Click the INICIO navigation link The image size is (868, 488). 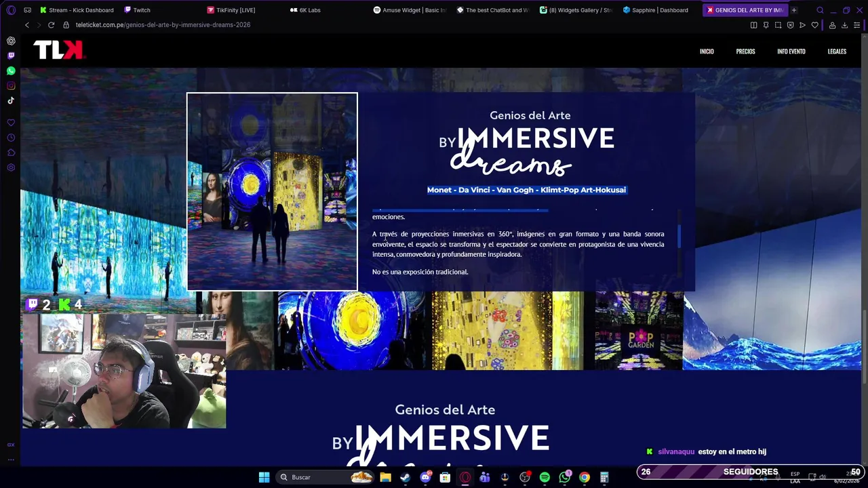pos(707,52)
